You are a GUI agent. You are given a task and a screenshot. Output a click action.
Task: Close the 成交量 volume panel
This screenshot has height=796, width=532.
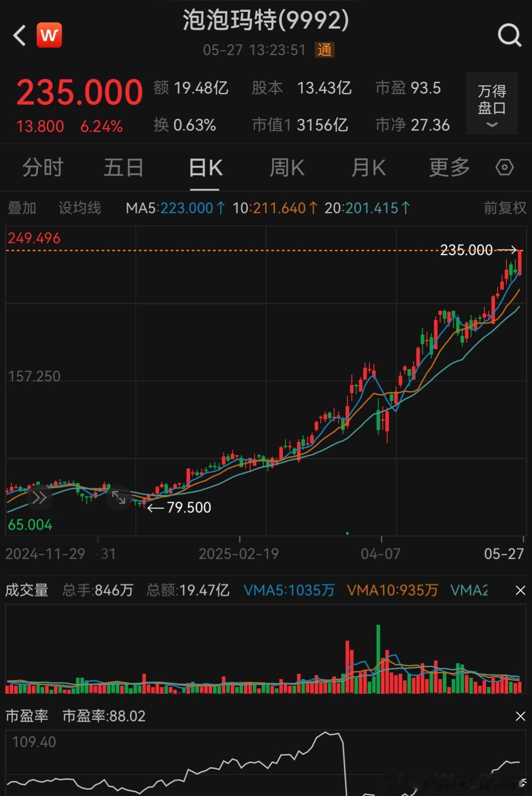click(x=521, y=590)
